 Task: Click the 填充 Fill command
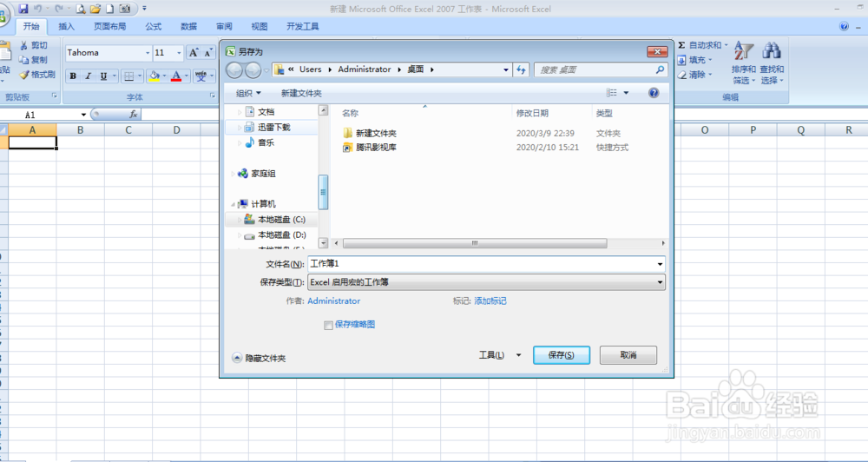694,60
